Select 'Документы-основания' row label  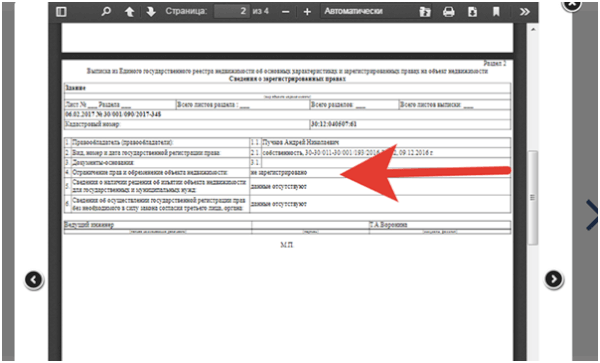(103, 163)
